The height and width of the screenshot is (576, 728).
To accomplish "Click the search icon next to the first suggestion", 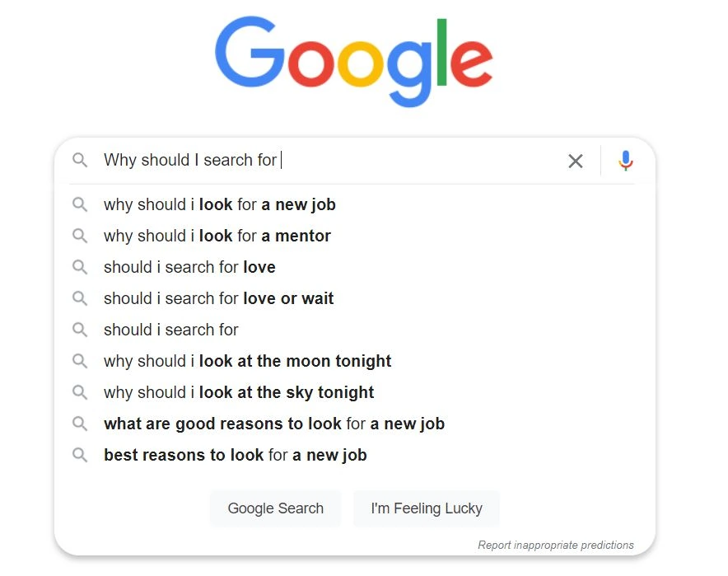I will tap(80, 204).
